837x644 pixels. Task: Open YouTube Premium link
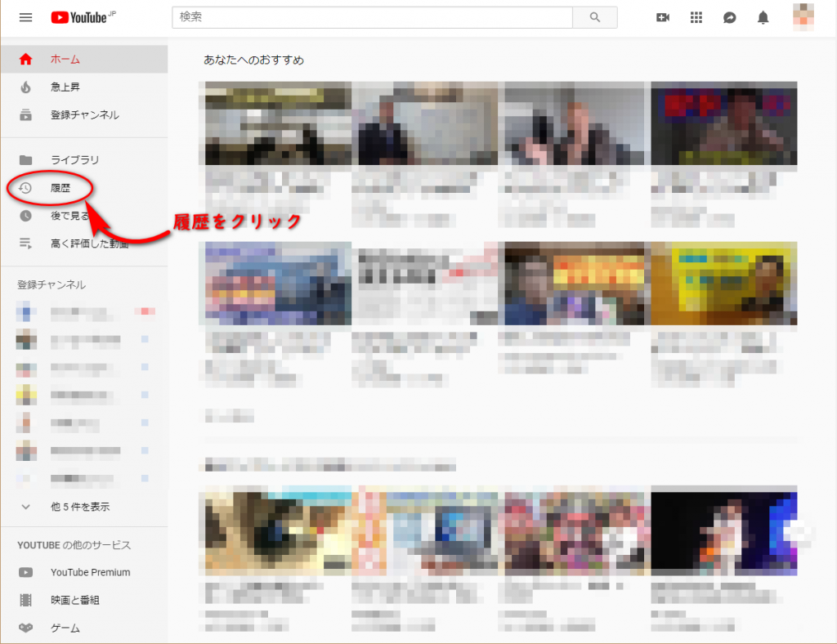tap(90, 572)
